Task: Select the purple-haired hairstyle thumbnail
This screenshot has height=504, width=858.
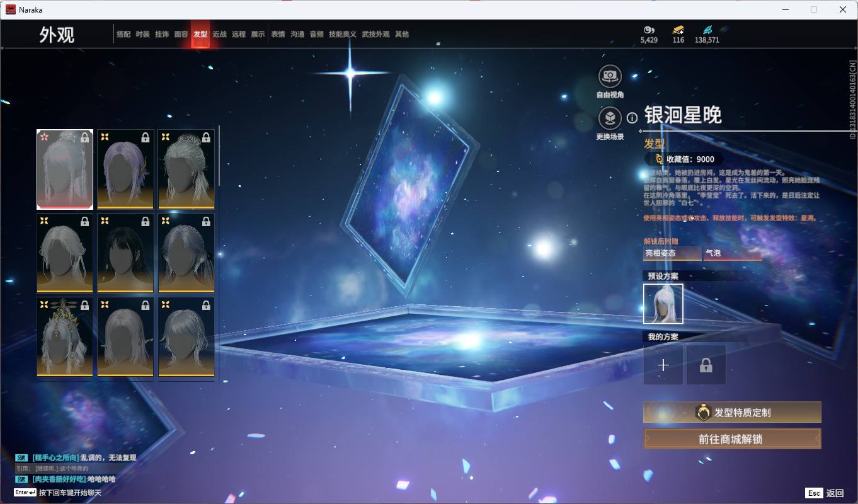Action: [125, 169]
